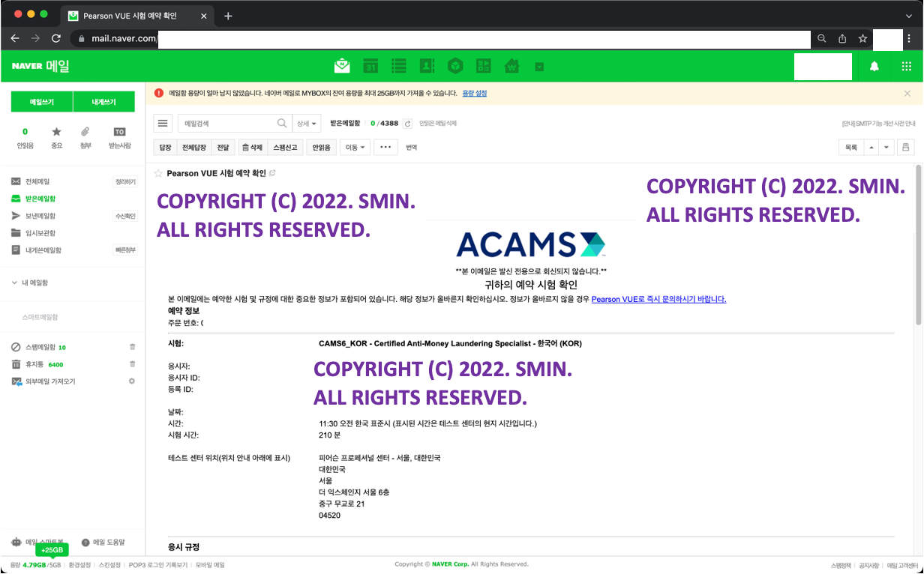Go to previous mail with up arrow
Viewport: 924px width, 574px height.
[871, 148]
